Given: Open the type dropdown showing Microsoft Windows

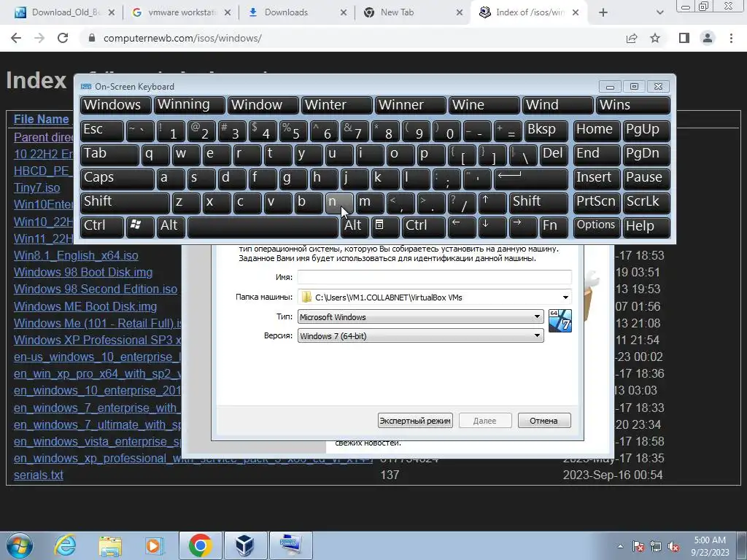Looking at the screenshot, I should [x=420, y=317].
